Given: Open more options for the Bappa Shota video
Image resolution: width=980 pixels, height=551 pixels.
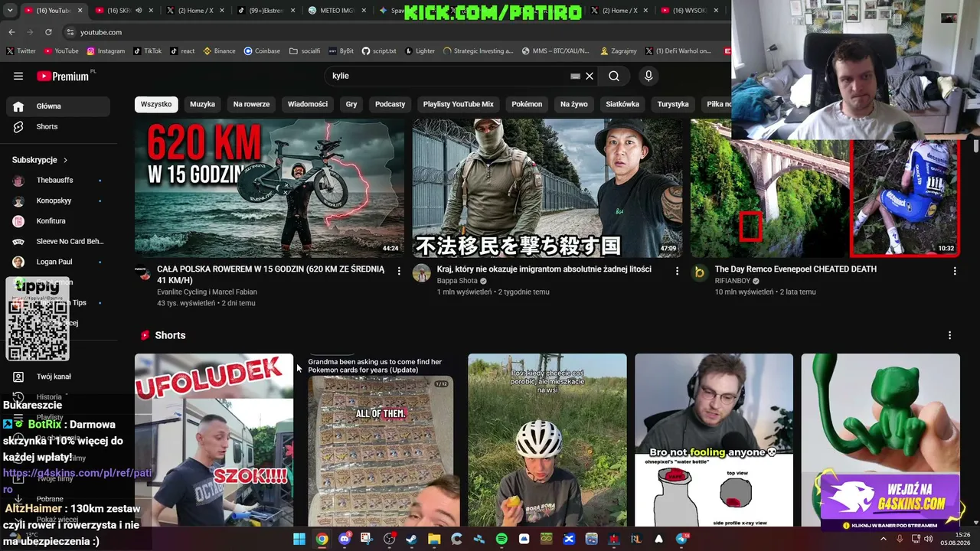Looking at the screenshot, I should (677, 271).
